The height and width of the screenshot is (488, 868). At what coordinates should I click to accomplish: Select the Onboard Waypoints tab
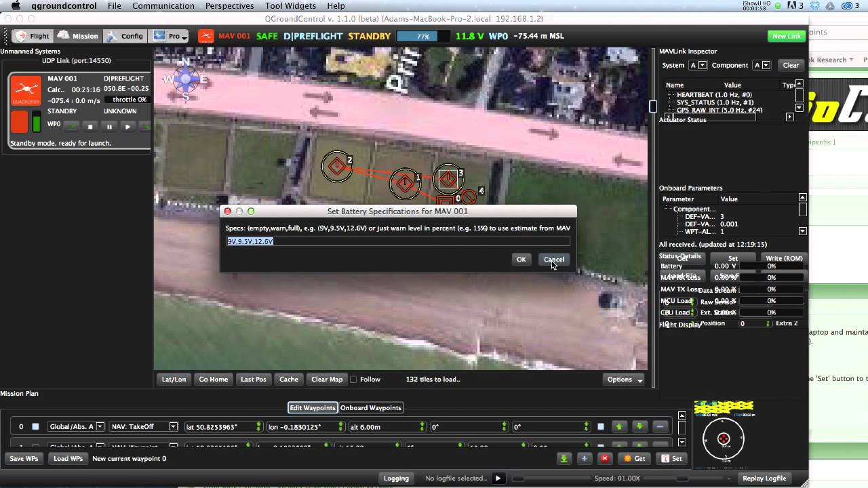371,407
